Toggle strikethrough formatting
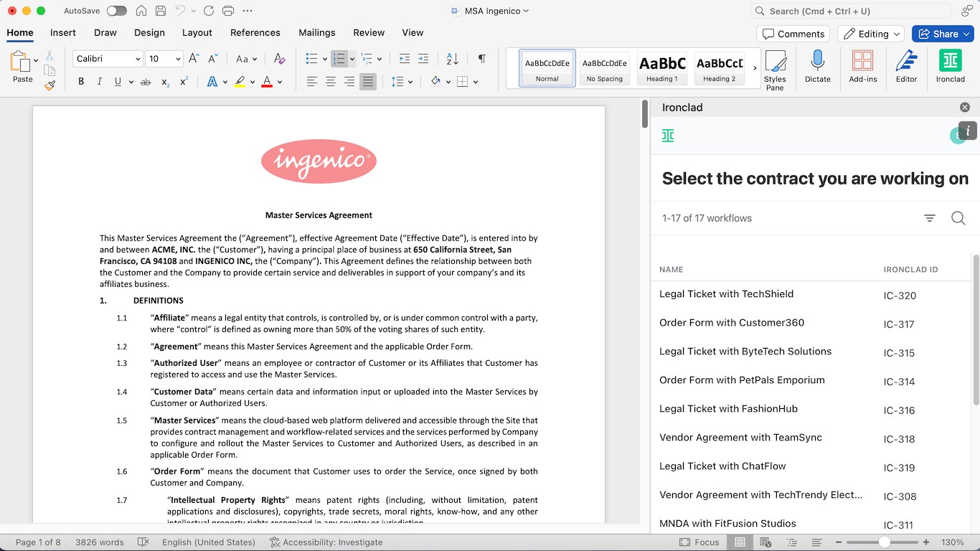This screenshot has width=980, height=551. point(146,82)
